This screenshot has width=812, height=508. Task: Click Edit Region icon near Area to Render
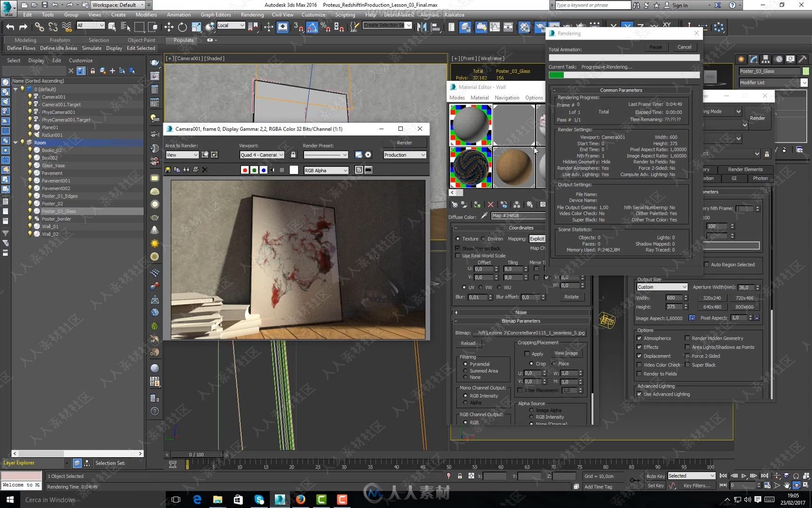coord(205,155)
